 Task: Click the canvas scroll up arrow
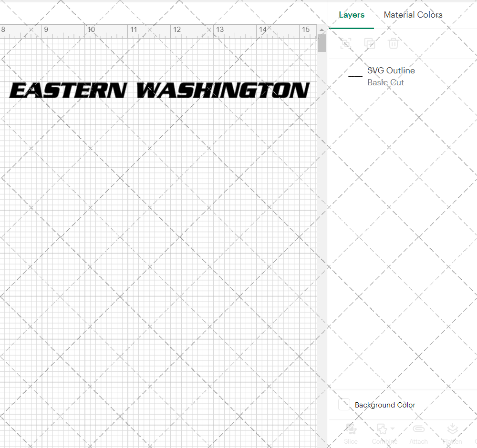[321, 30]
